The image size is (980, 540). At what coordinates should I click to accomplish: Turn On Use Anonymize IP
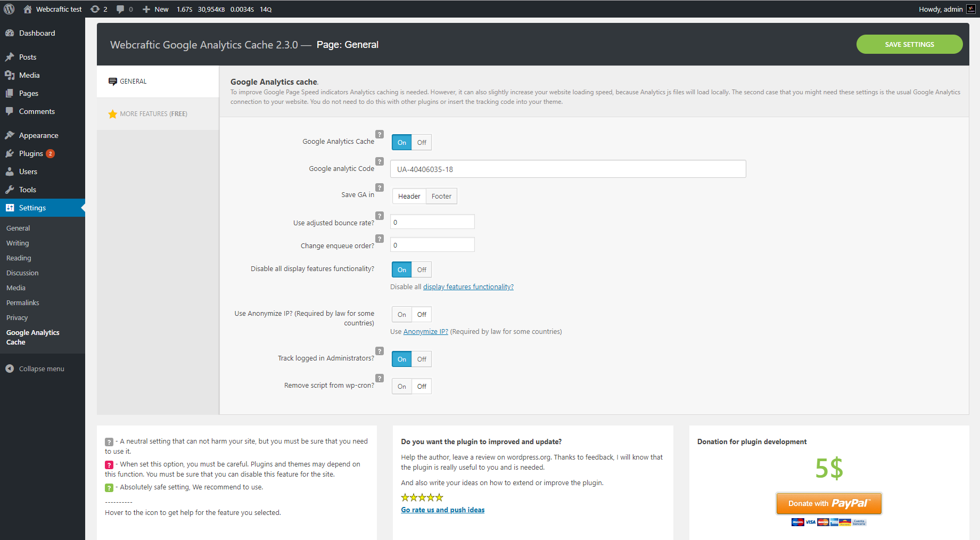[x=402, y=314]
